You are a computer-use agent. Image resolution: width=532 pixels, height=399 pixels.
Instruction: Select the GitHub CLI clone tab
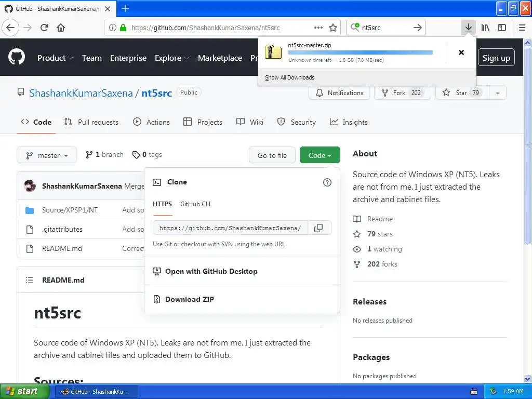click(x=195, y=204)
